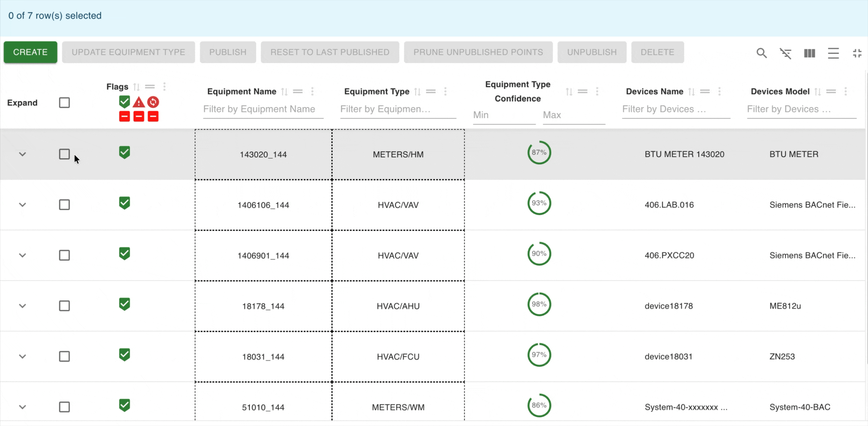
Task: Open Devices Model column actions menu
Action: [x=846, y=92]
